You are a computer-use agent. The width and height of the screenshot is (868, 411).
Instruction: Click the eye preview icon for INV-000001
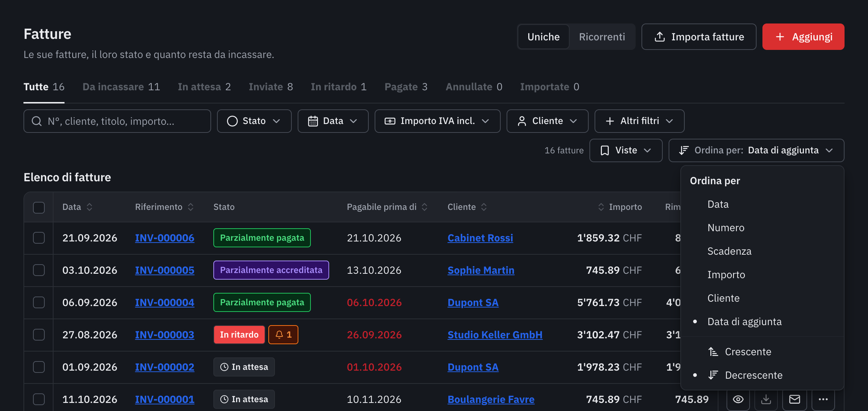[738, 399]
